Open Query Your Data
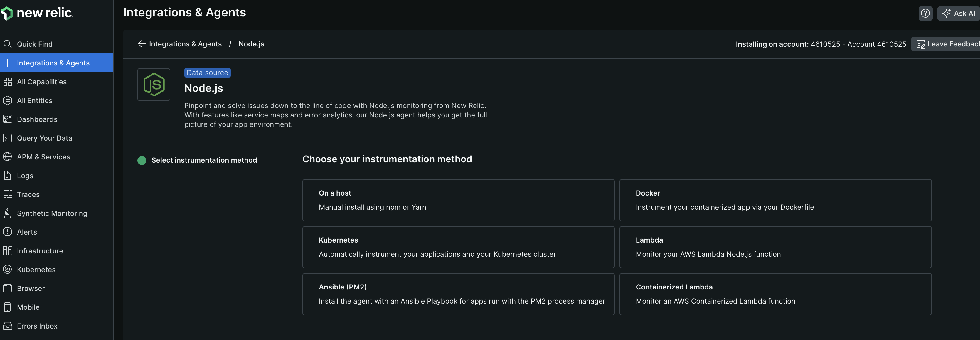 57,138
